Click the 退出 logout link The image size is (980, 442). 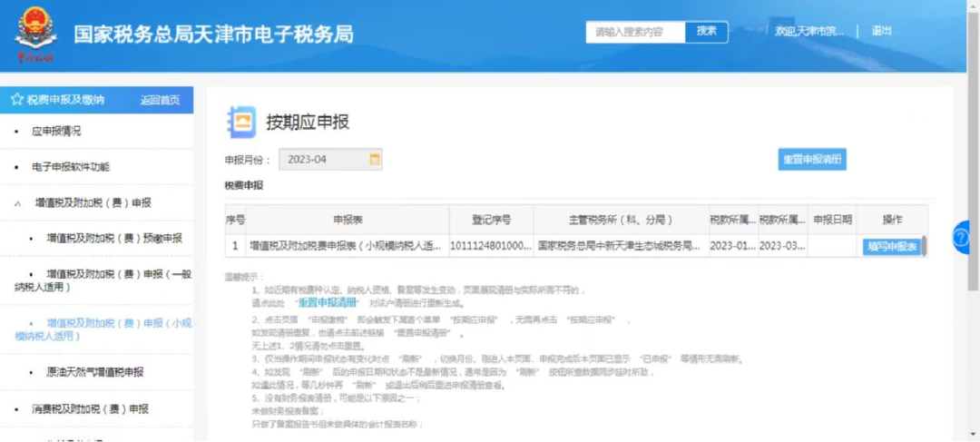[881, 31]
